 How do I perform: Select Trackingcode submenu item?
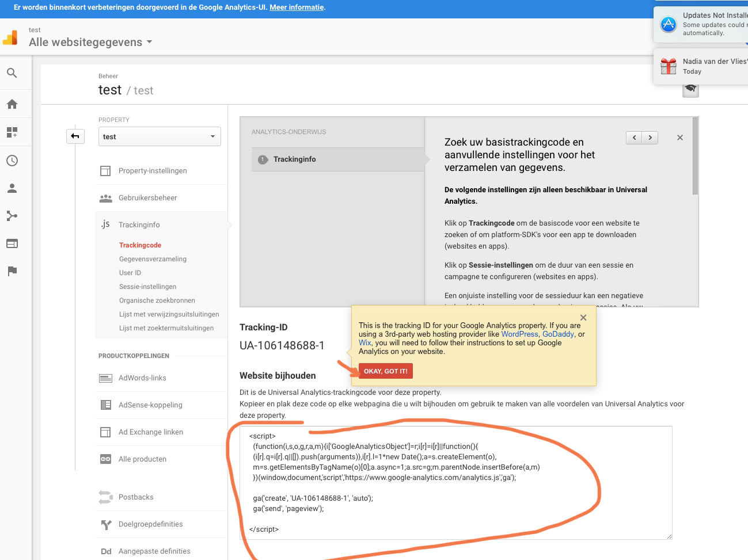click(x=140, y=245)
